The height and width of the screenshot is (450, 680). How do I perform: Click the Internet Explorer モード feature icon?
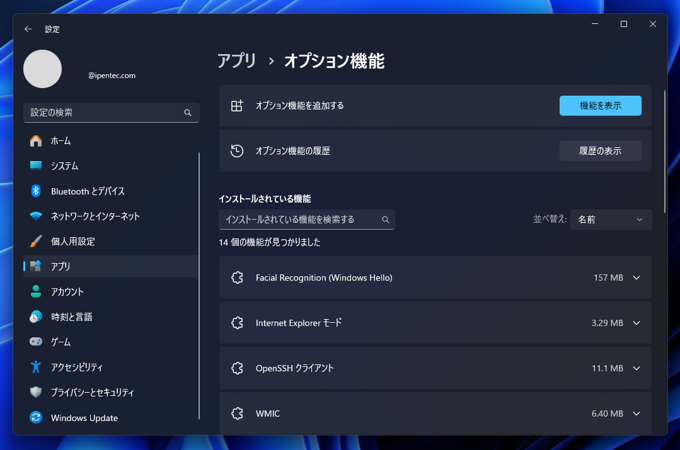[237, 323]
